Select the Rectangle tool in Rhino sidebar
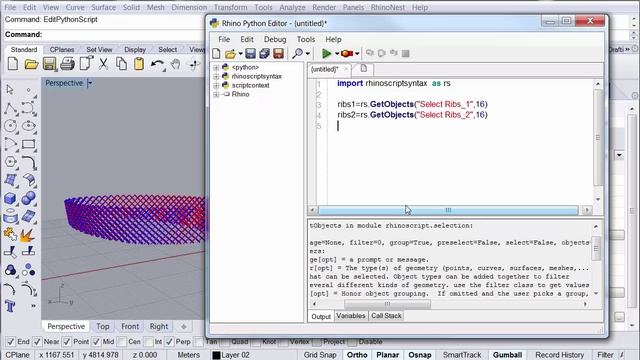 click(29, 144)
